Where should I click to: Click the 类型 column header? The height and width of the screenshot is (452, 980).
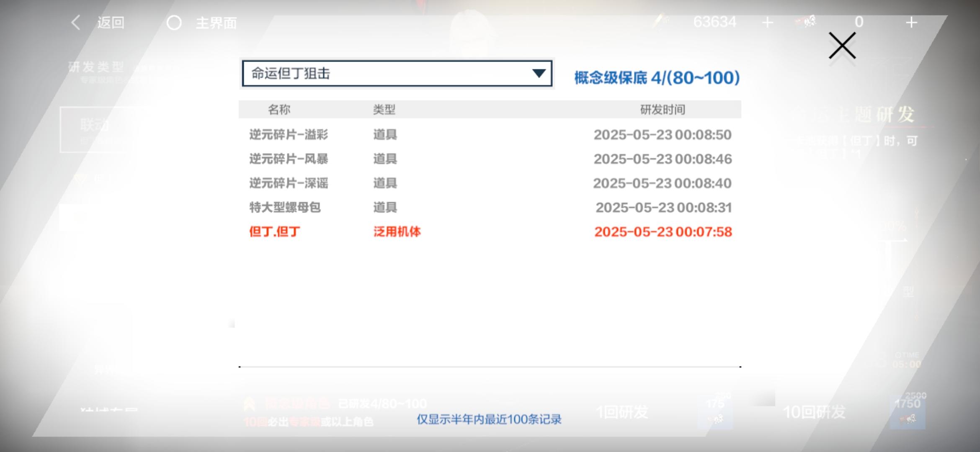(x=384, y=110)
